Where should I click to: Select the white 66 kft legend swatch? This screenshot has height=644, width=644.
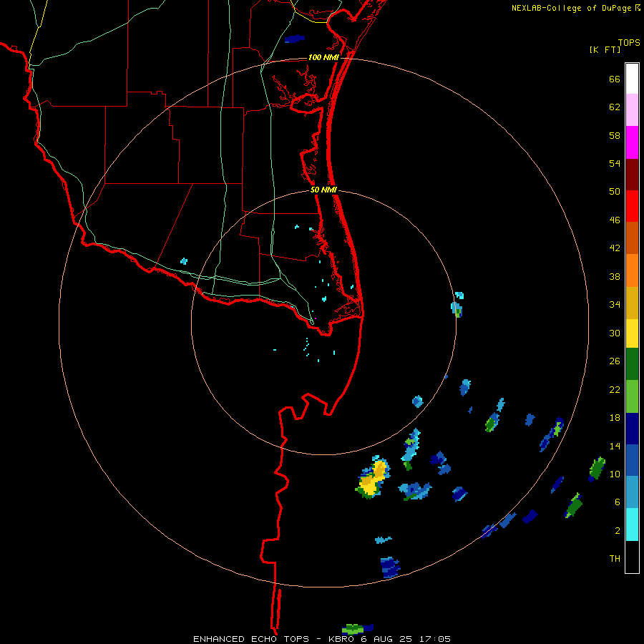tap(632, 79)
